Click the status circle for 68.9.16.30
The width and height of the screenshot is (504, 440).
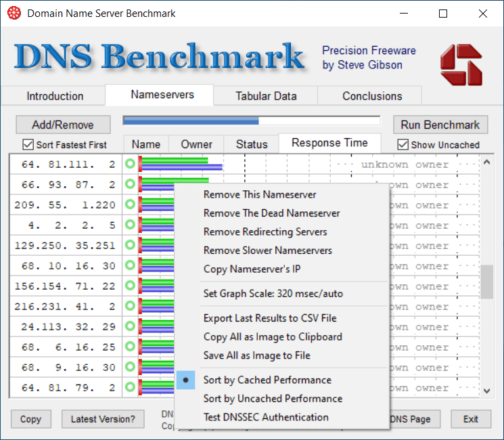click(130, 367)
